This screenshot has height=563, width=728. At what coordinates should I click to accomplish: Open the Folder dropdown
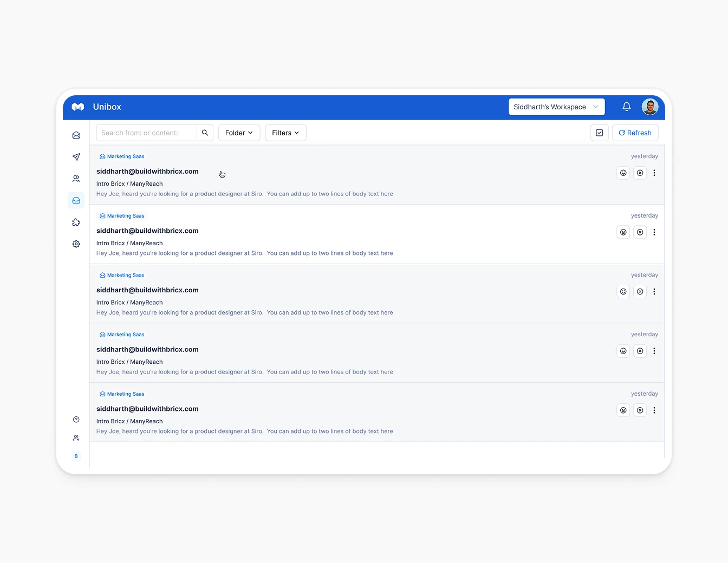(239, 133)
